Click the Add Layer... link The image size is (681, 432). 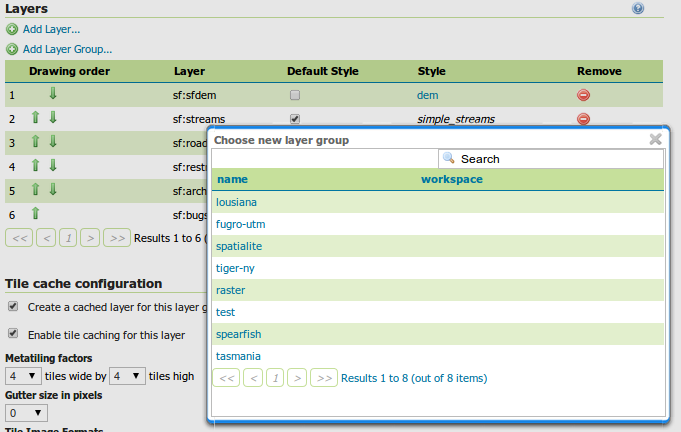pos(51,29)
